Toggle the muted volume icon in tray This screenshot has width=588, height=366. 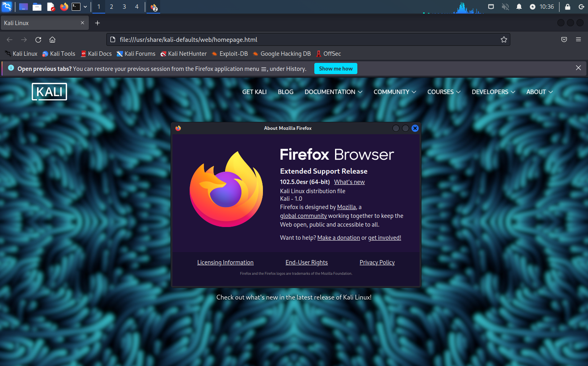click(505, 7)
